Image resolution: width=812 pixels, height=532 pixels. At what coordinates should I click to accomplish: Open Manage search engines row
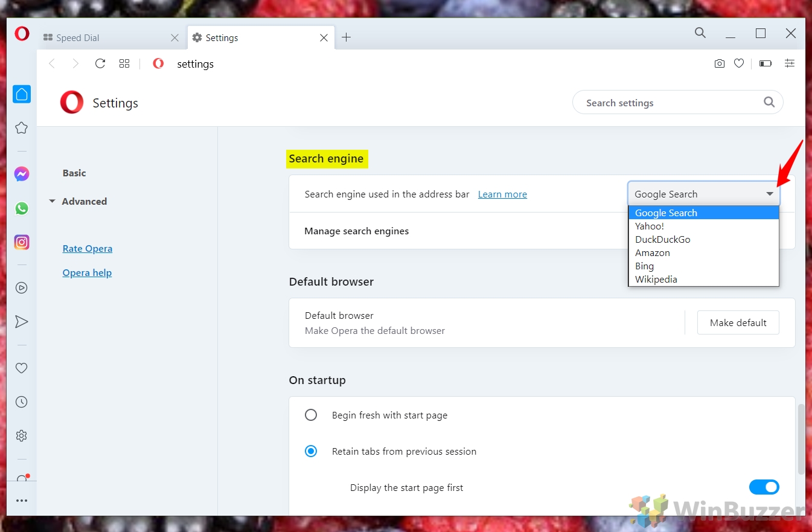click(x=542, y=231)
